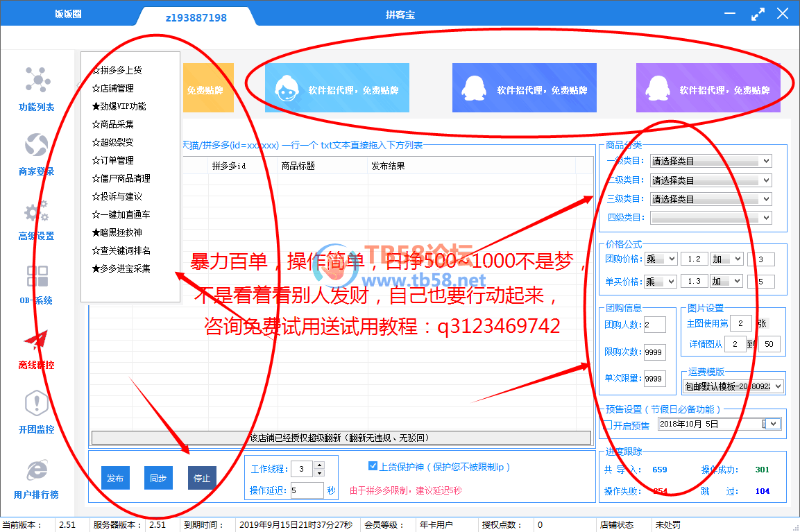The width and height of the screenshot is (800, 532).
Task: Select ★暗黑拯救神 menu entry
Action: click(x=117, y=232)
